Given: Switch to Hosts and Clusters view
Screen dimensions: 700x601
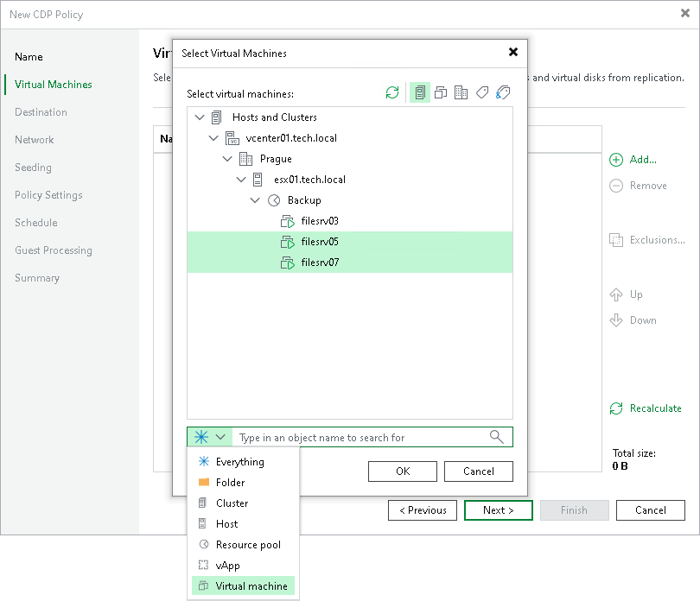Looking at the screenshot, I should (419, 92).
